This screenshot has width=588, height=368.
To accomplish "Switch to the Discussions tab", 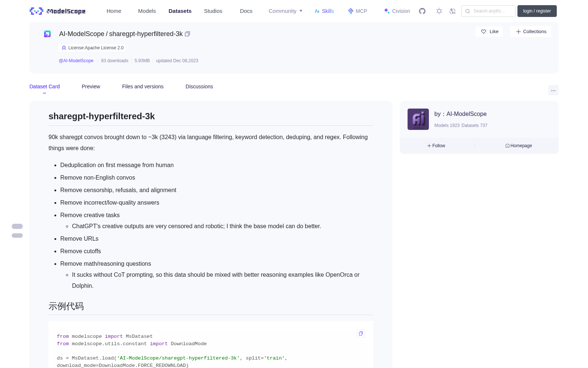I will click(199, 86).
